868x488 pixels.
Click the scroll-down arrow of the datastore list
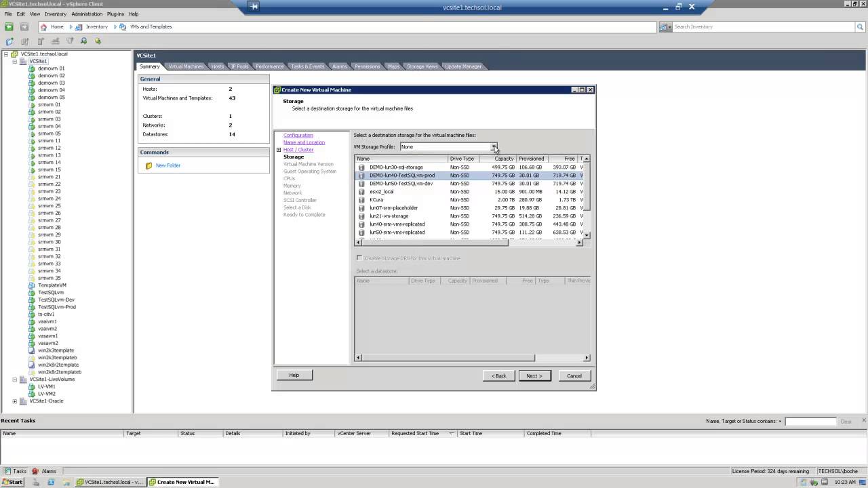click(x=587, y=235)
